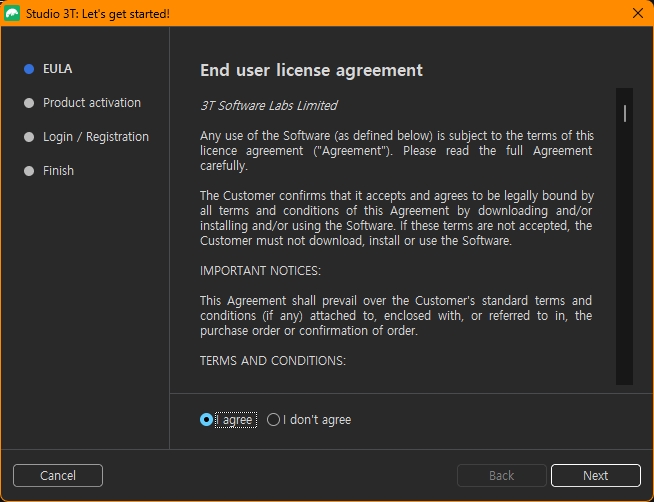Click the "IMPORTANT NOTICES:" line
Screen dimensions: 654x502
(x=260, y=271)
